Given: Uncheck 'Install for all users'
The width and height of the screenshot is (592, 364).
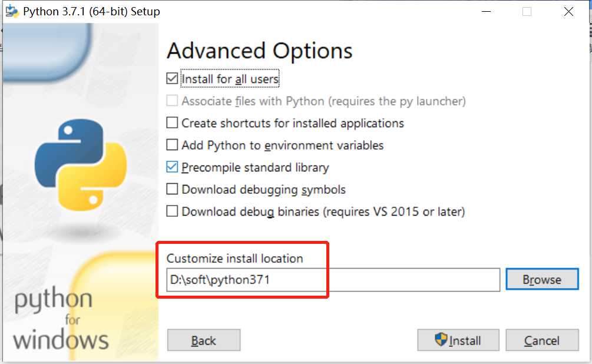Looking at the screenshot, I should click(x=173, y=78).
